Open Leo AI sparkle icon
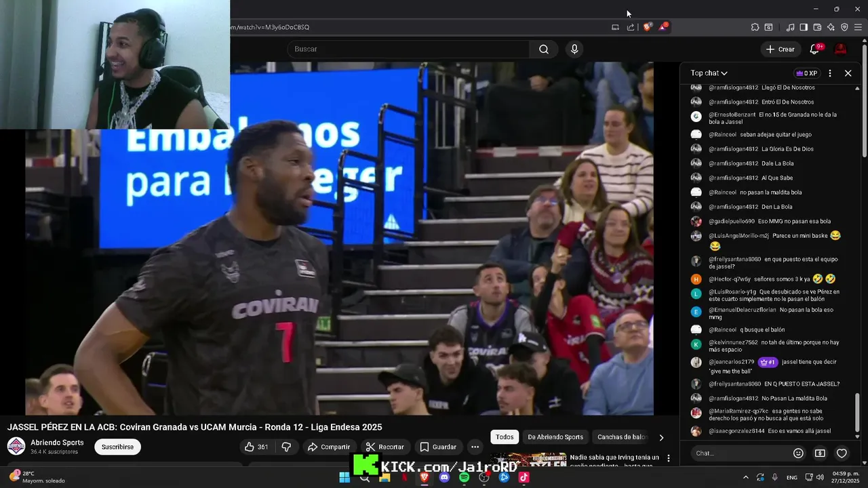The image size is (868, 488). [x=831, y=27]
